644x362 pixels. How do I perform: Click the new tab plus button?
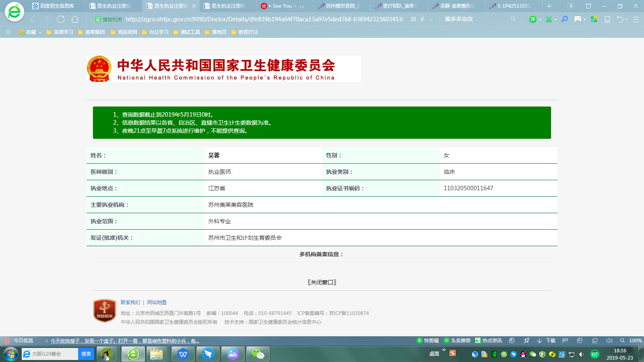(549, 6)
